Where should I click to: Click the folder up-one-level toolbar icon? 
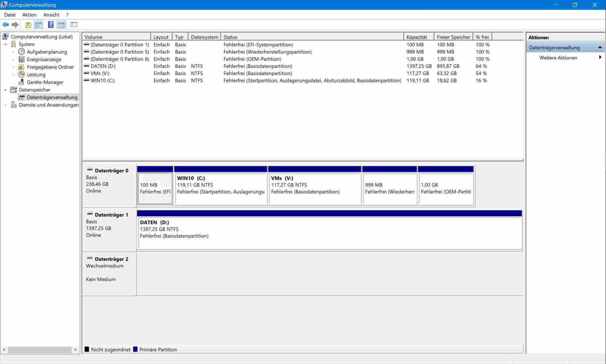(28, 25)
